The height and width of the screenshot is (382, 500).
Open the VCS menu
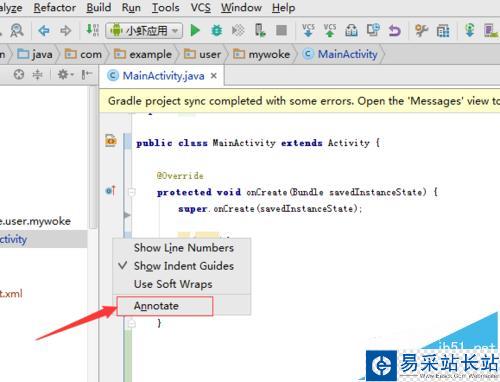200,7
